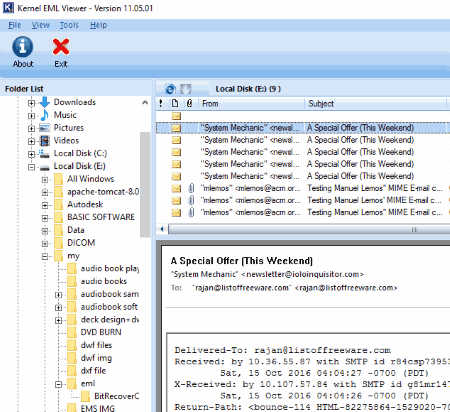Screen dimensions: 450x412
Task: Expand the Music folder
Action: coord(31,116)
